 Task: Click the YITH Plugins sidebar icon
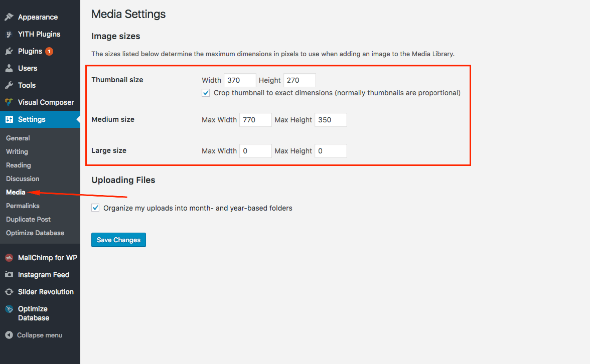click(x=9, y=34)
